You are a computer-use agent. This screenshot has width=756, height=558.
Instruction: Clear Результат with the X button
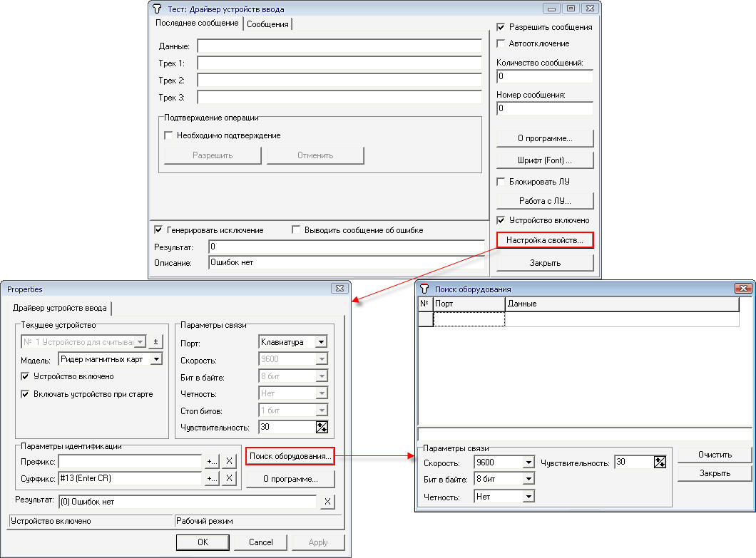327,502
